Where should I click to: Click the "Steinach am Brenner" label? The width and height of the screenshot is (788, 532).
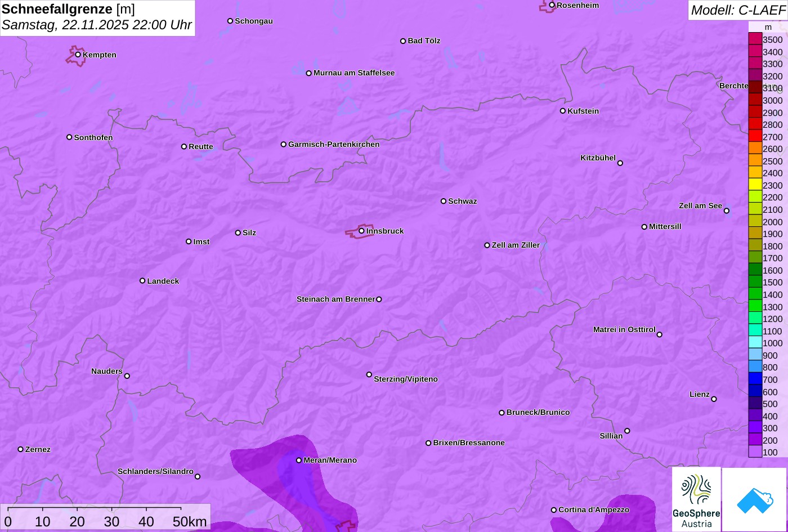pyautogui.click(x=335, y=299)
